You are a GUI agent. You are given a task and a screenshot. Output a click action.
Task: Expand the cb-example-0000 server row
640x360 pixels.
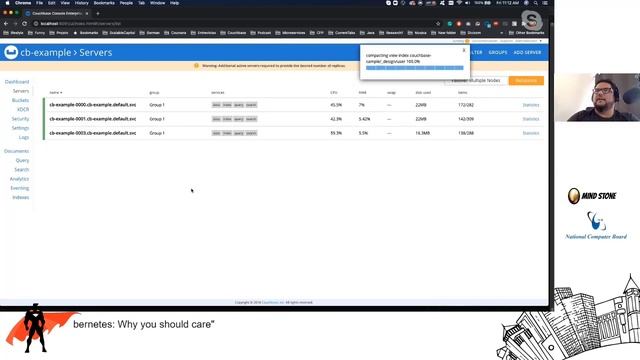pos(293,105)
